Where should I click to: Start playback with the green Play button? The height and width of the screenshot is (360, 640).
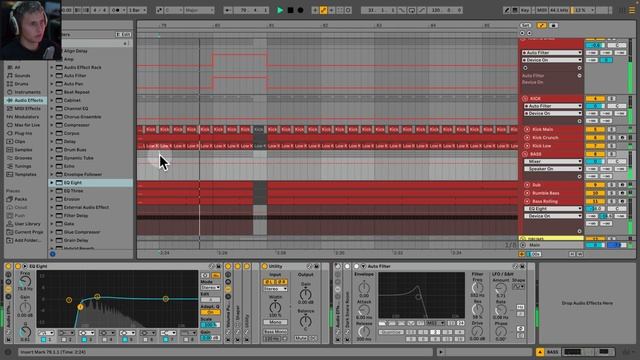click(x=280, y=10)
